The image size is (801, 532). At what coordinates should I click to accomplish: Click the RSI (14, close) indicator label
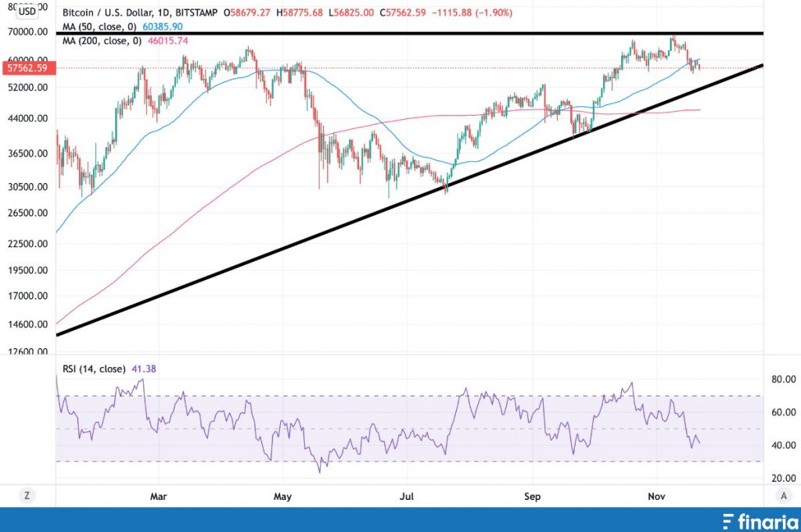(93, 368)
